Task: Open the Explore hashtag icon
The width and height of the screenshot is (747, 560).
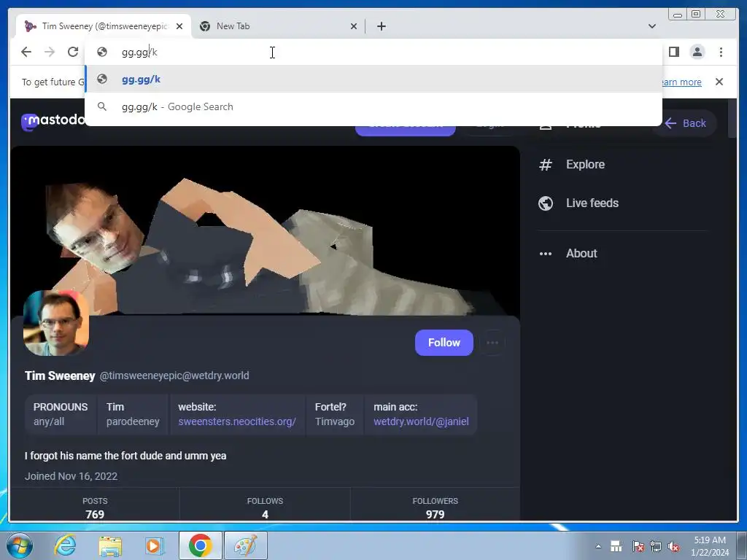Action: pyautogui.click(x=546, y=165)
